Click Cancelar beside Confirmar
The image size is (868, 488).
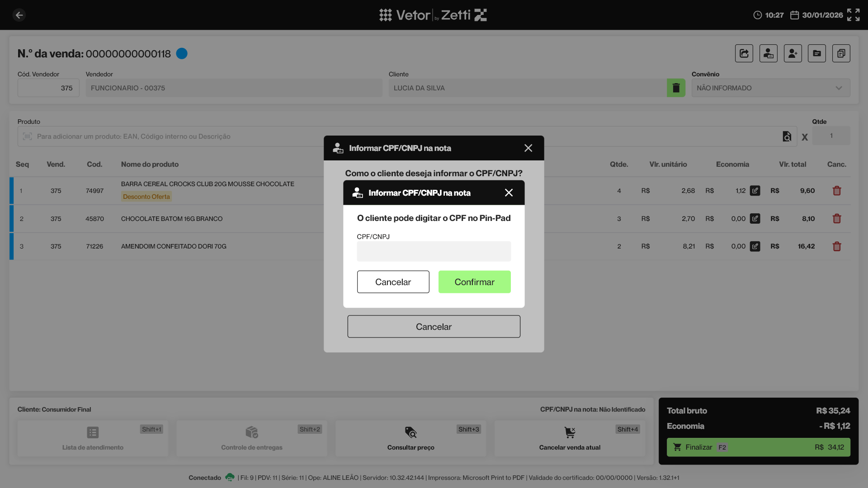(393, 282)
